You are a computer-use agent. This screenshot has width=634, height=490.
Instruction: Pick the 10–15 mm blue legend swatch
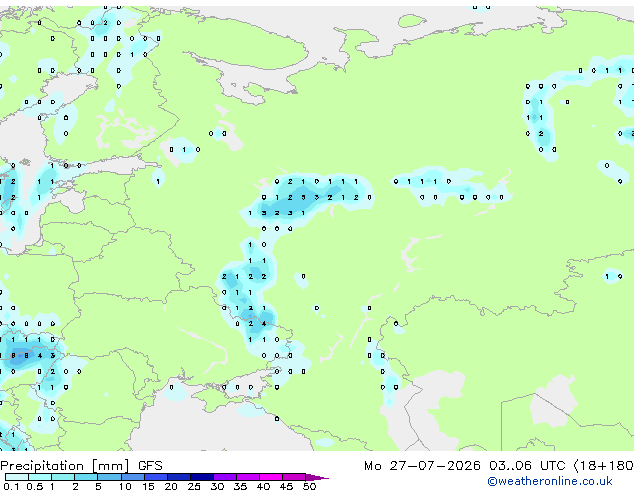coord(133,477)
